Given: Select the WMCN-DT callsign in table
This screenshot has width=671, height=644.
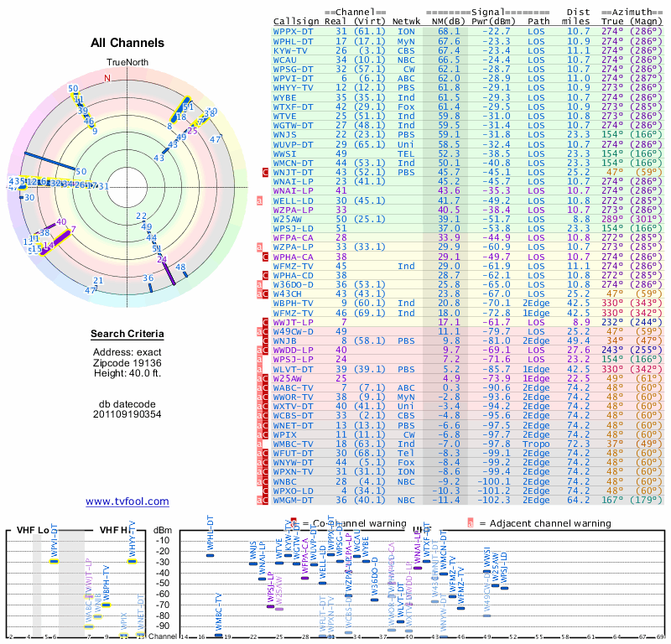Looking at the screenshot, I should tap(293, 163).
